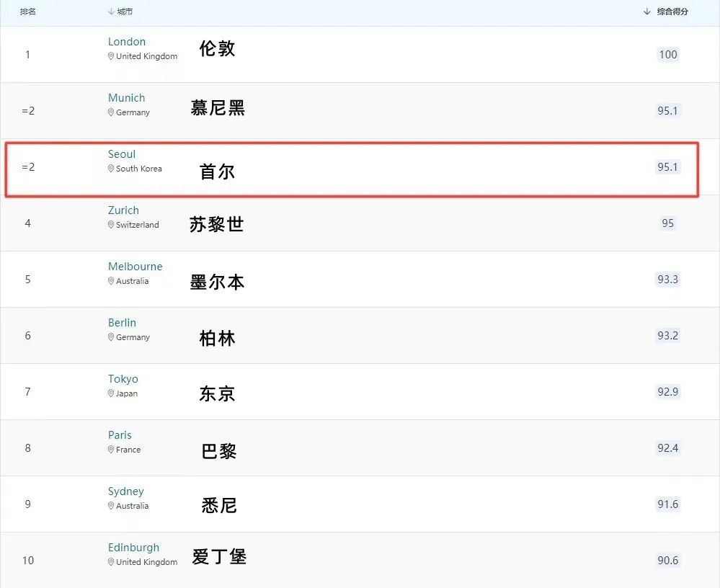This screenshot has height=588, width=720.
Task: Select the score 90.6 for Edinburgh
Action: [667, 561]
